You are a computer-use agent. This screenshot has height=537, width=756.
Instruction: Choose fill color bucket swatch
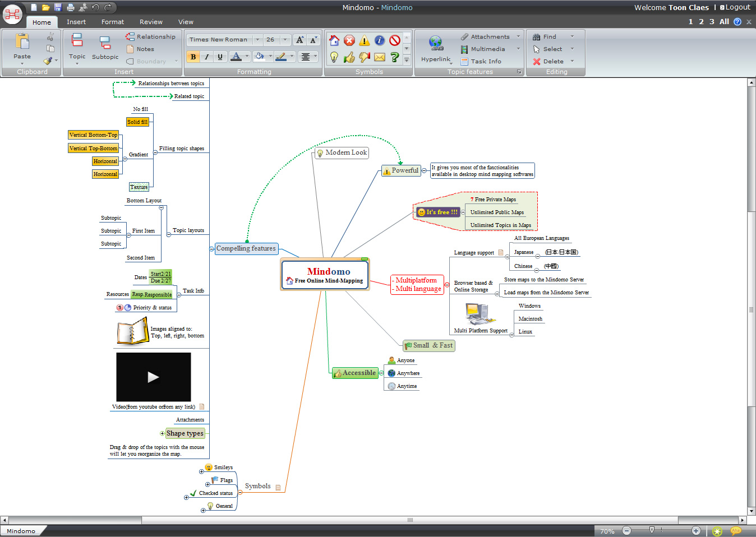(259, 57)
